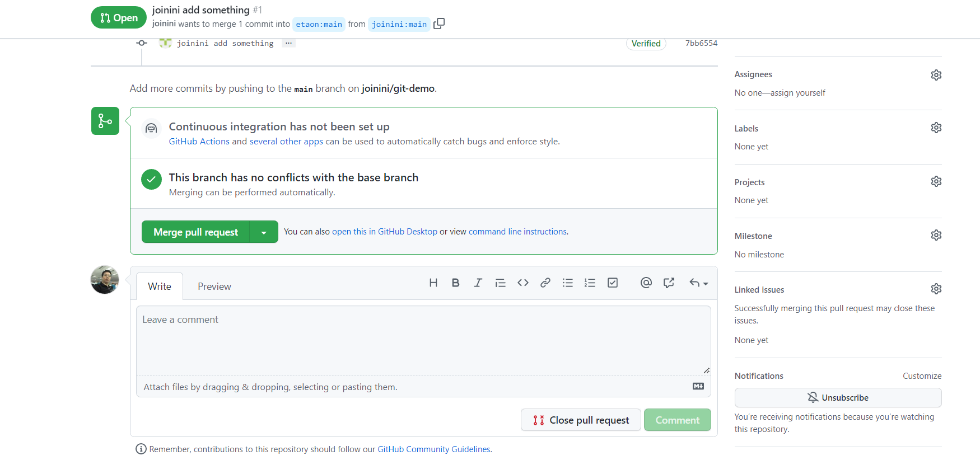Open joinini/git-demo repository link
The height and width of the screenshot is (460, 980).
(x=398, y=88)
